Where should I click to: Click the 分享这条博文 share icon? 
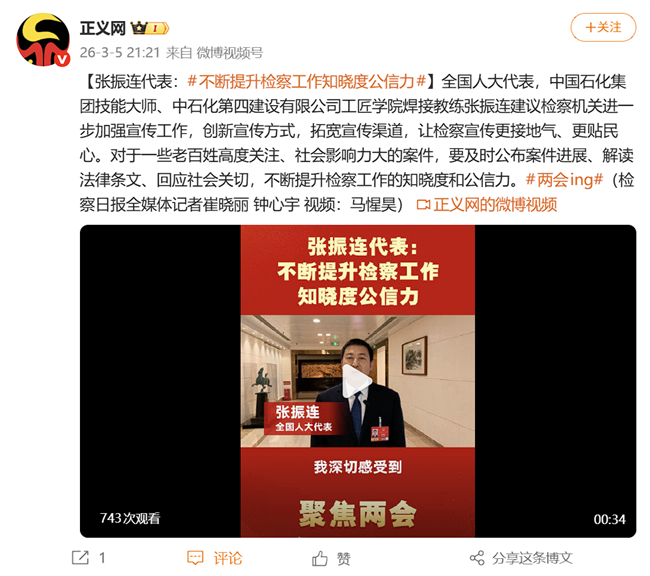[477, 558]
